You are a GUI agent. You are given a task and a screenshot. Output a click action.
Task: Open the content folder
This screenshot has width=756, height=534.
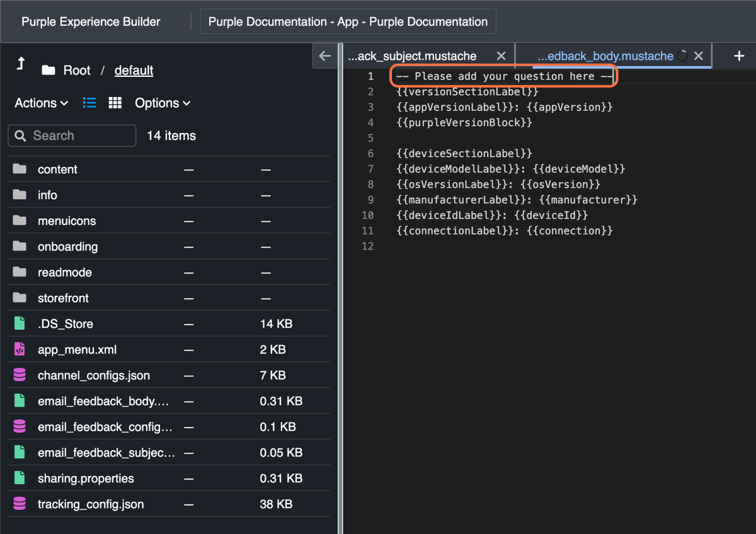coord(57,169)
